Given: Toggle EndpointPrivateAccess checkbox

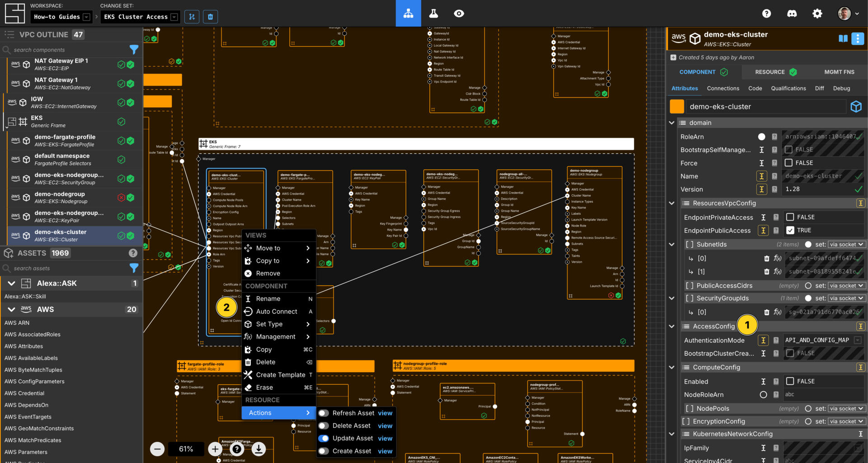Looking at the screenshot, I should pyautogui.click(x=790, y=217).
